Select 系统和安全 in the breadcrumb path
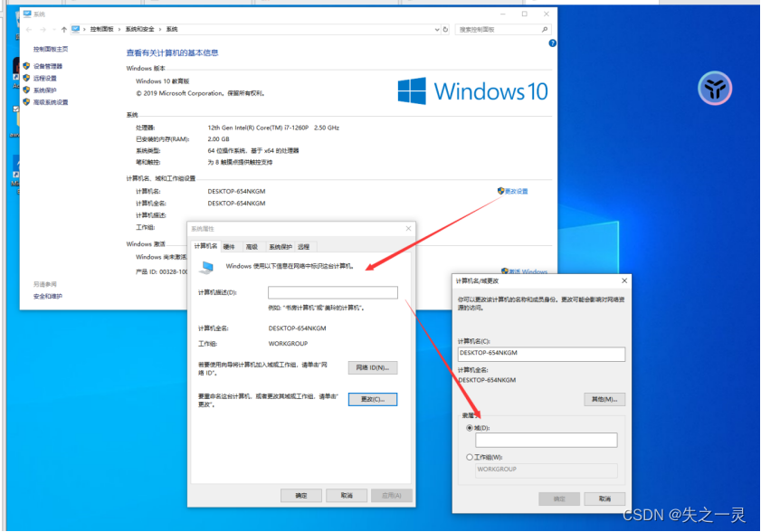 (139, 29)
